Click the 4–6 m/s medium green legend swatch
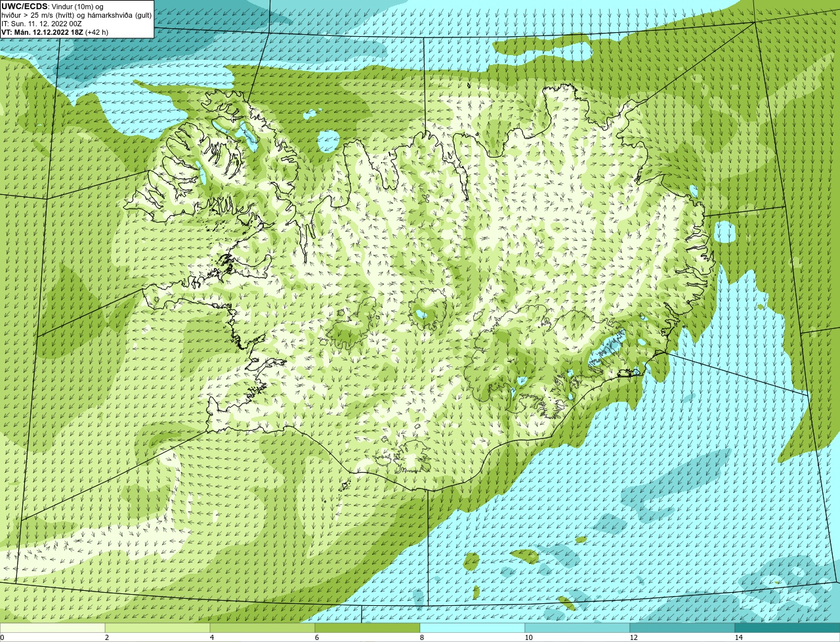Viewport: 840px width, 642px height. 262,628
